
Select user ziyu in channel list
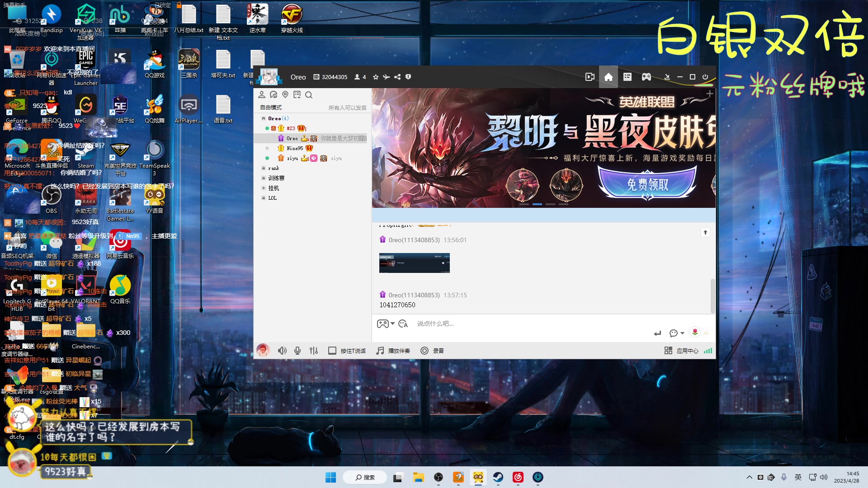coord(292,158)
